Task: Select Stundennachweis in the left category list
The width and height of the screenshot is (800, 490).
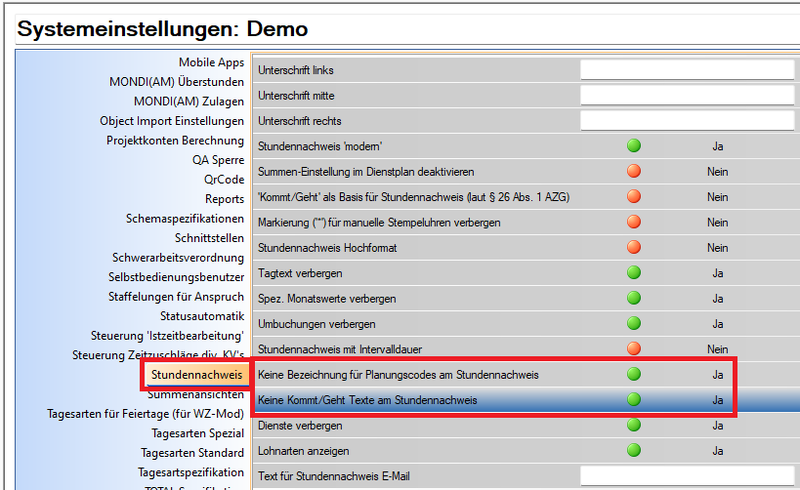Action: coord(196,374)
